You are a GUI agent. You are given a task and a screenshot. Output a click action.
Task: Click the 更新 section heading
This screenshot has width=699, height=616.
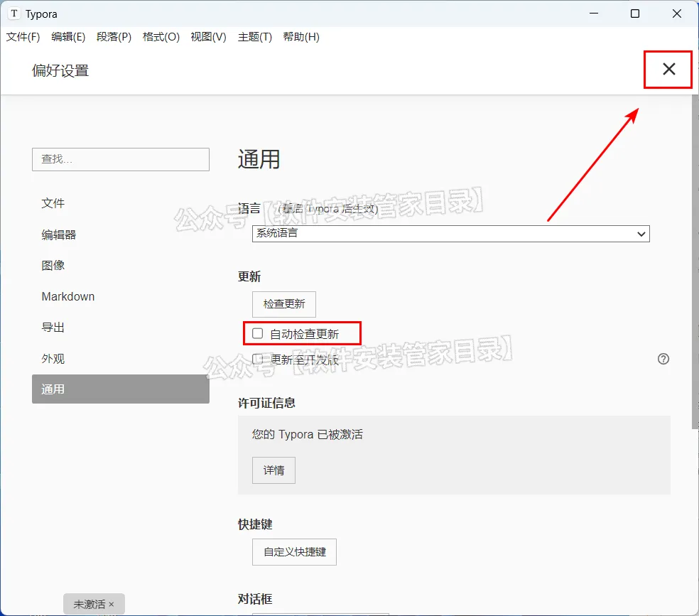tap(249, 277)
